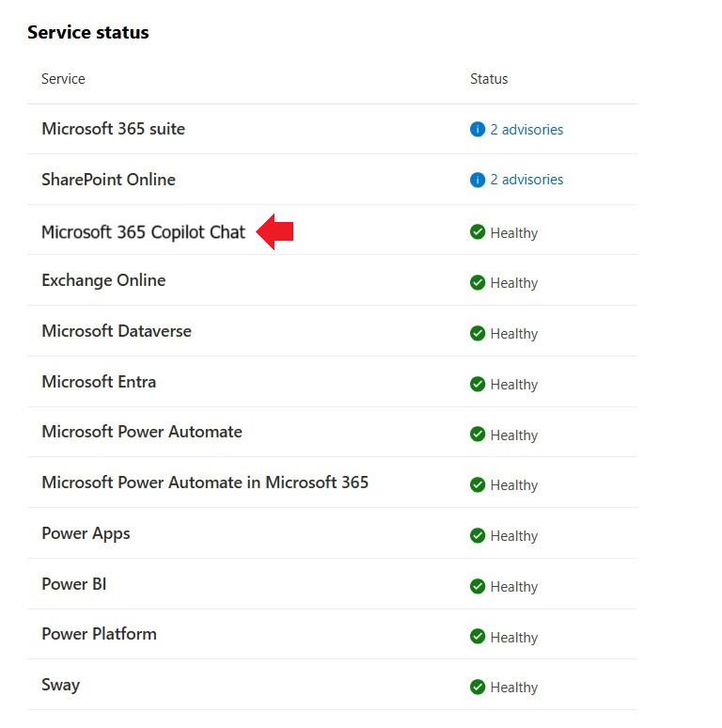Click green check icon for Sway
Image resolution: width=722 pixels, height=728 pixels.
pos(477,687)
